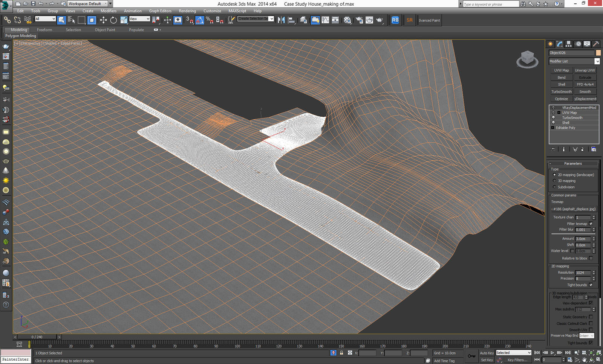Toggle the Percent Snap icon
This screenshot has width=603, height=364.
[210, 20]
